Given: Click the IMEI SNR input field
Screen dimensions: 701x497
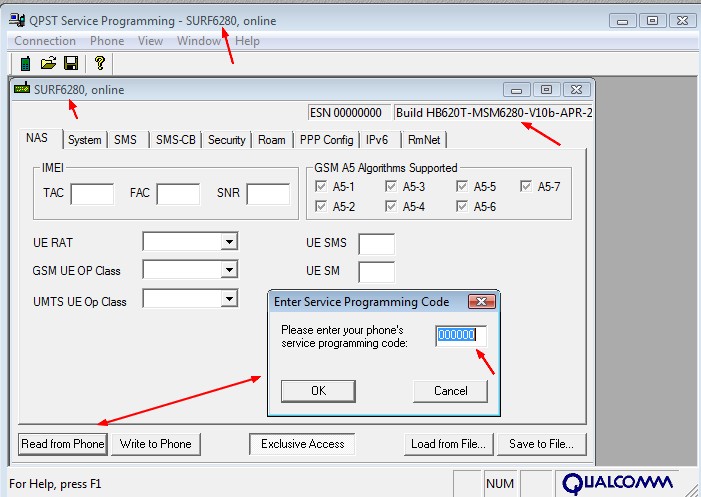Looking at the screenshot, I should click(268, 194).
